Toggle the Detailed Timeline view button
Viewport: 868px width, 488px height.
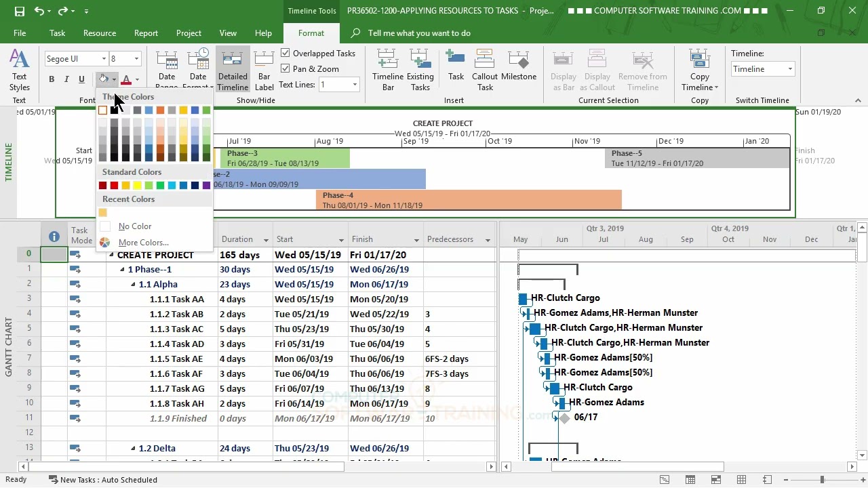click(x=233, y=70)
